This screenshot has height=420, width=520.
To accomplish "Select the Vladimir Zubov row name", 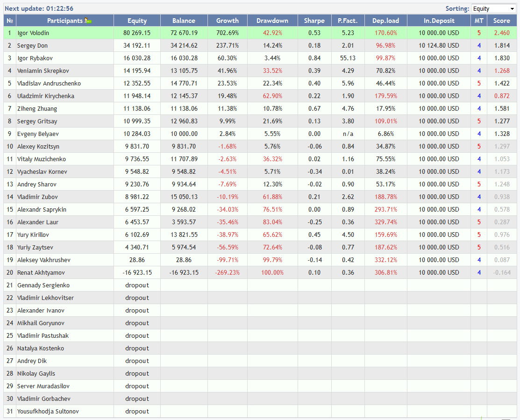I will click(37, 197).
